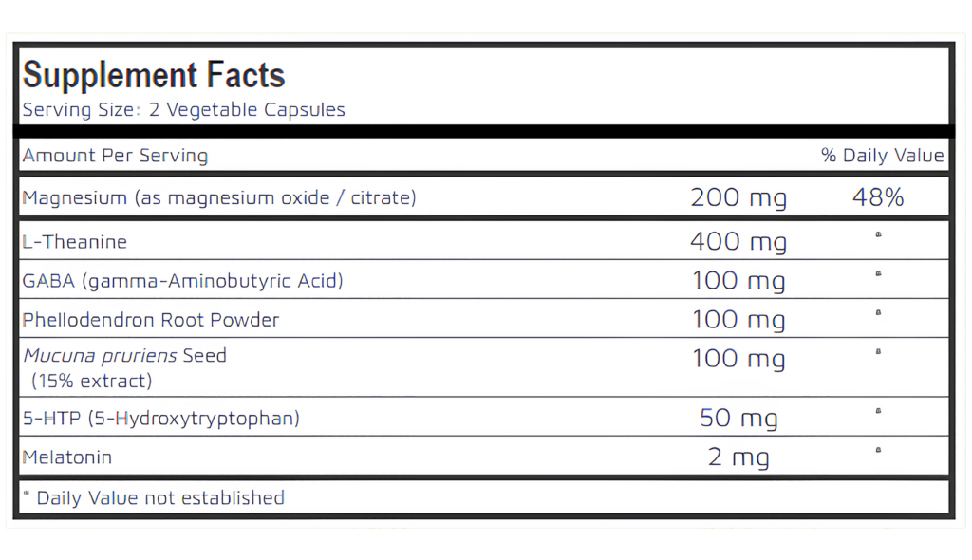This screenshot has height=560, width=972.
Task: Click the % Daily Value column header
Action: coord(882,156)
